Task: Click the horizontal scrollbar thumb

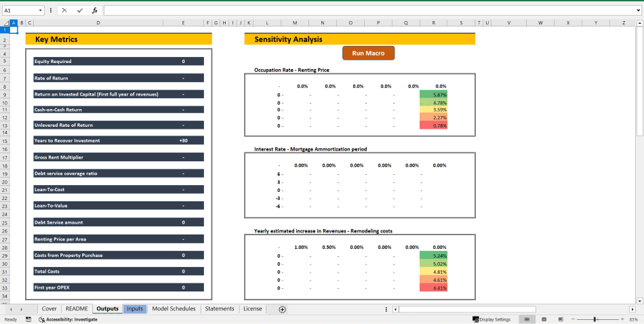Action: 467,309
